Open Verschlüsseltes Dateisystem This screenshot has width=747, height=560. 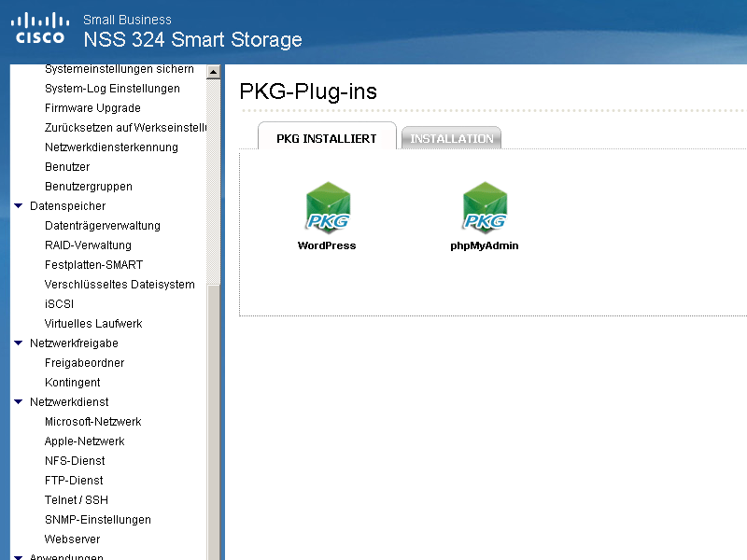tap(120, 285)
